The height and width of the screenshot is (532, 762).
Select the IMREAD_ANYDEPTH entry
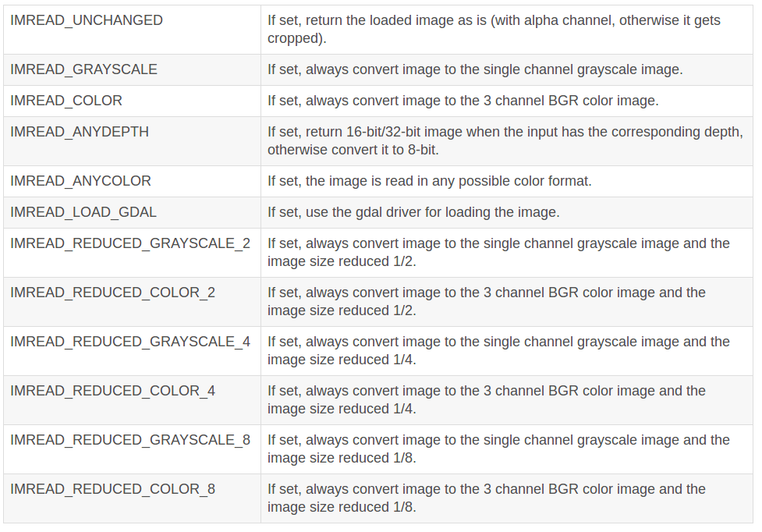pos(80,132)
